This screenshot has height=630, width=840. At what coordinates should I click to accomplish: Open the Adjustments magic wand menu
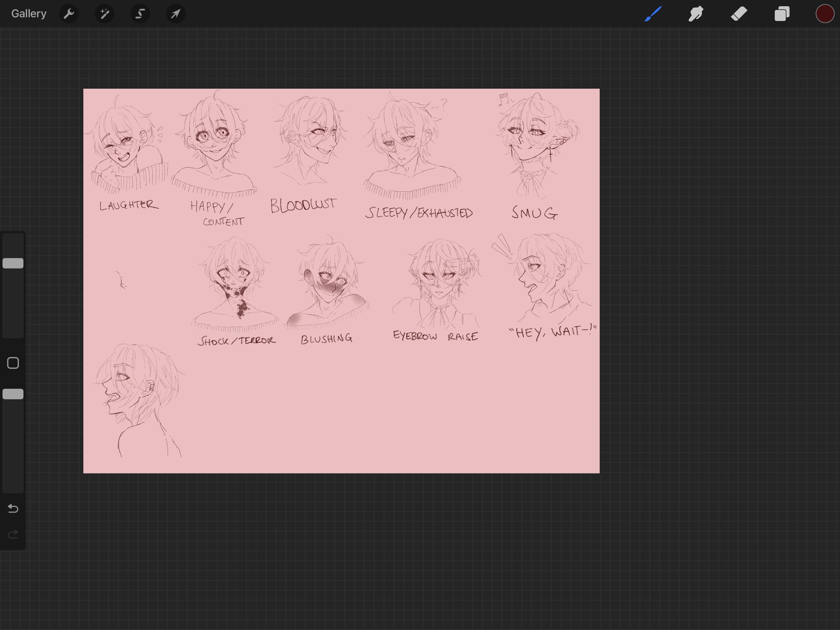tap(105, 14)
